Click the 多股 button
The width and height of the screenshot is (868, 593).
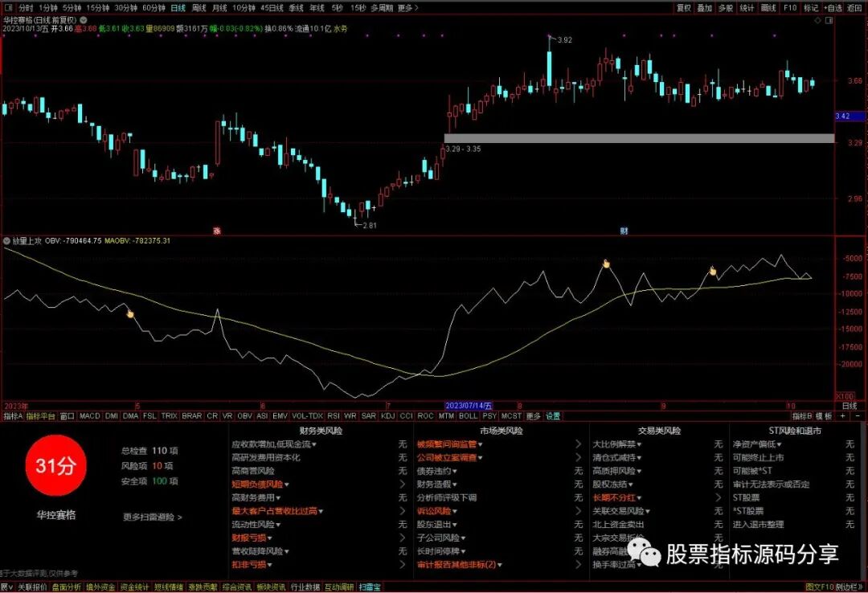pyautogui.click(x=726, y=8)
